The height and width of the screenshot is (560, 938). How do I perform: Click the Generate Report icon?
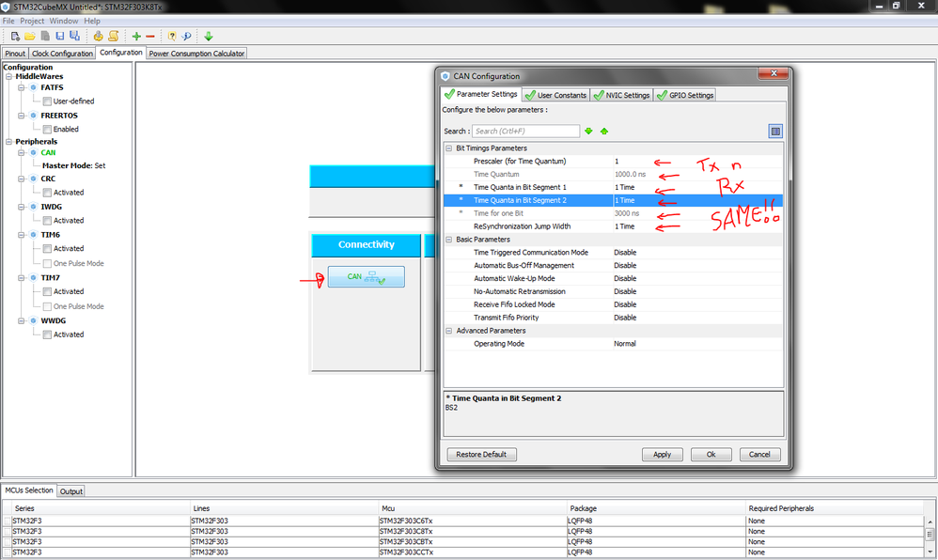click(x=98, y=37)
